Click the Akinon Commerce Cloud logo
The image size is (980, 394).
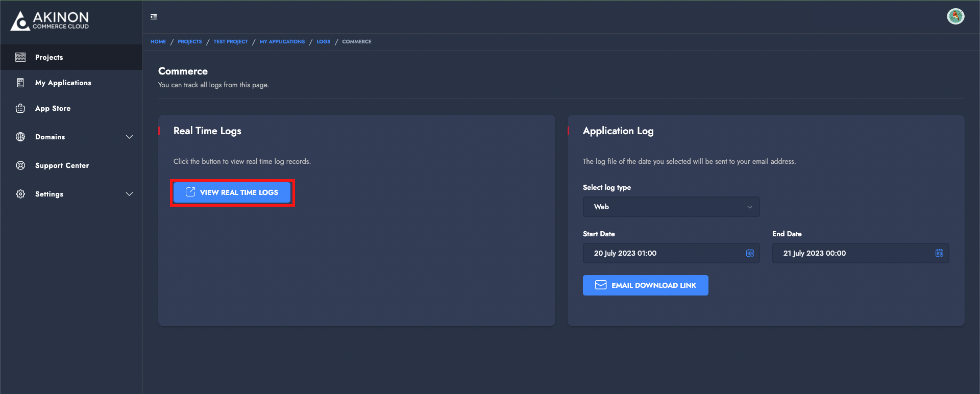point(50,21)
